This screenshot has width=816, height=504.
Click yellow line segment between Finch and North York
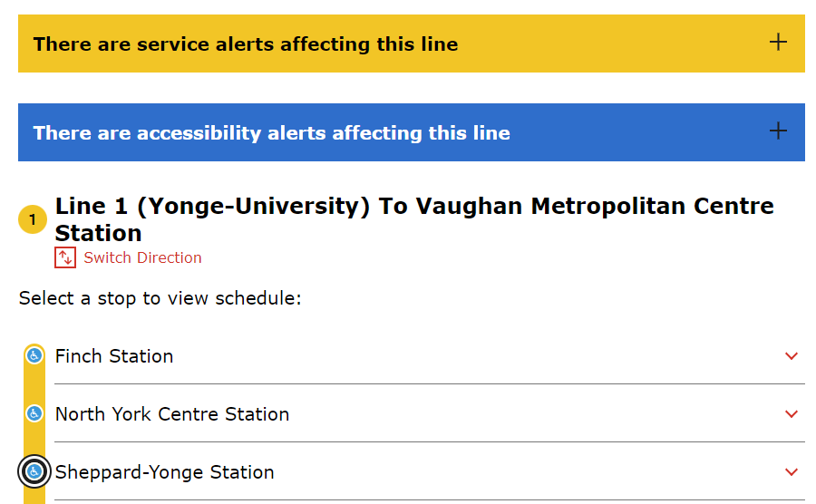(x=34, y=384)
